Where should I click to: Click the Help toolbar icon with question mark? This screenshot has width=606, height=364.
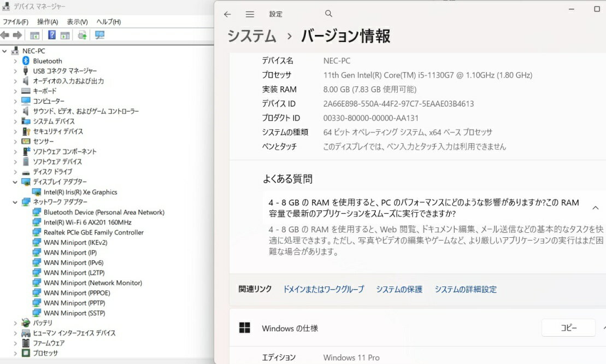(x=52, y=35)
